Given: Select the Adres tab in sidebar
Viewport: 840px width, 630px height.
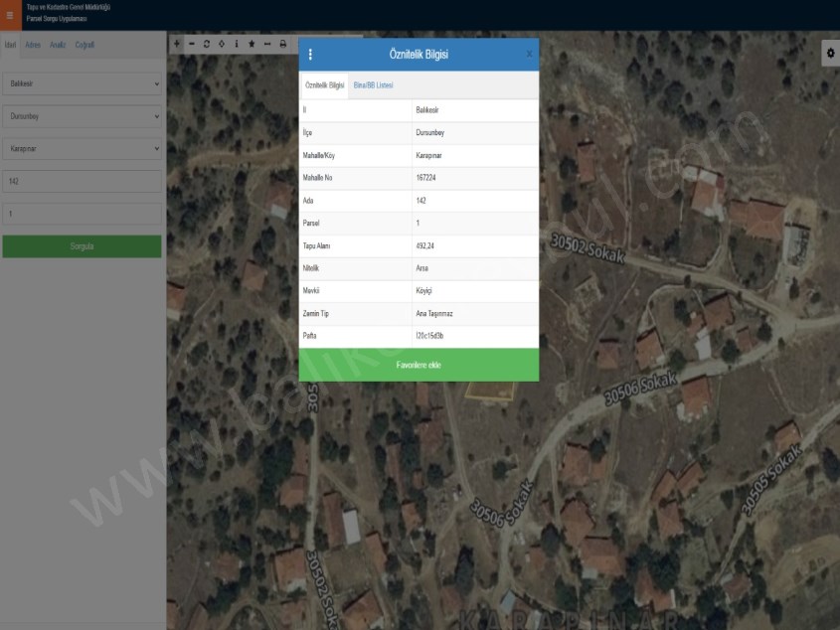Looking at the screenshot, I should (33, 45).
